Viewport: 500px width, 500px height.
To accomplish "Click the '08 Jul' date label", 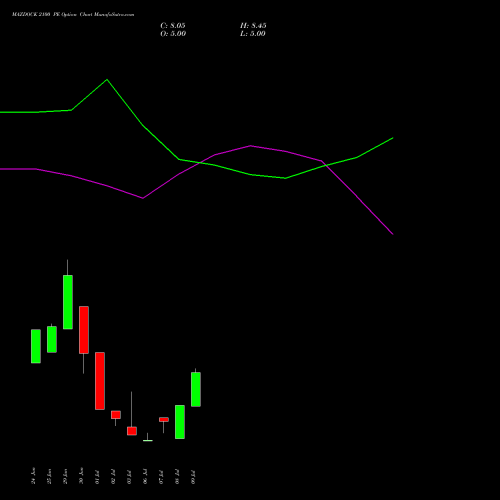I will point(177,477).
